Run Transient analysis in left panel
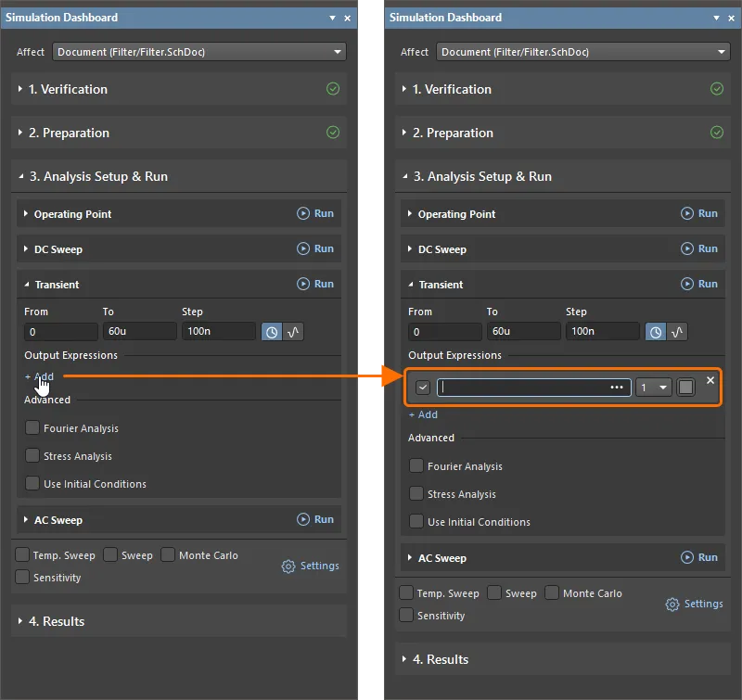Screen dimensions: 742x700 tap(315, 284)
